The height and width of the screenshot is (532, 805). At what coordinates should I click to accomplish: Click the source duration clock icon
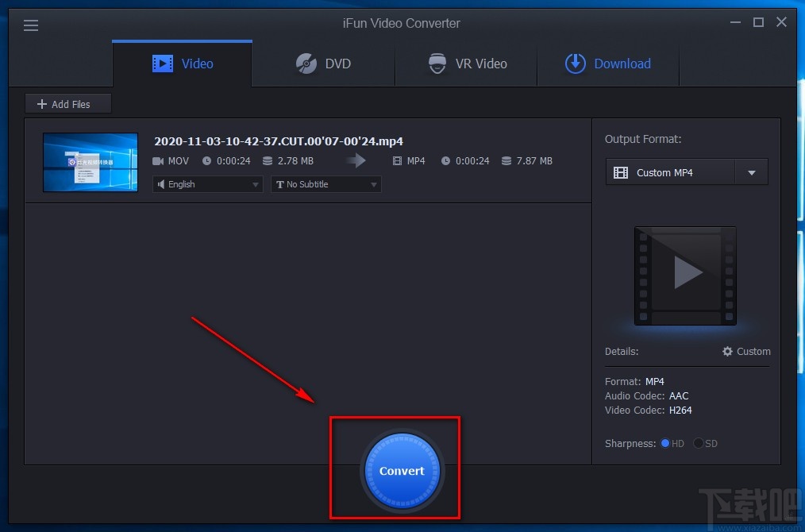pyautogui.click(x=206, y=160)
